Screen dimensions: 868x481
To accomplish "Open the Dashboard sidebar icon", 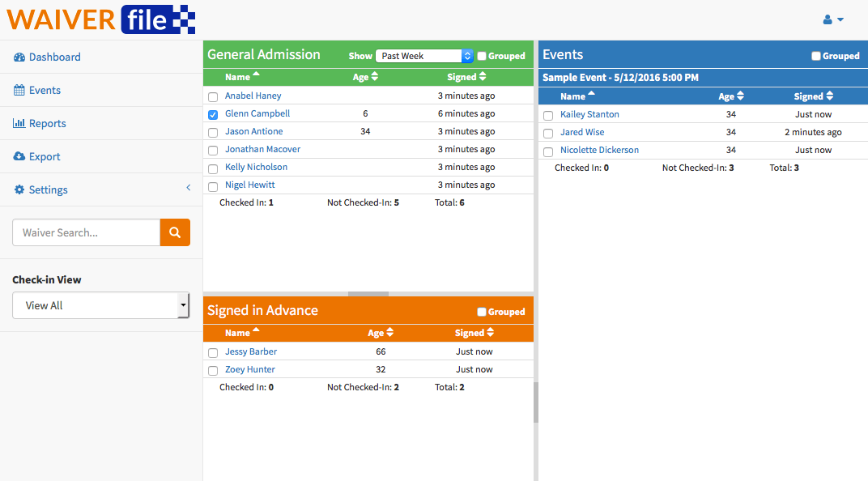I will point(18,57).
